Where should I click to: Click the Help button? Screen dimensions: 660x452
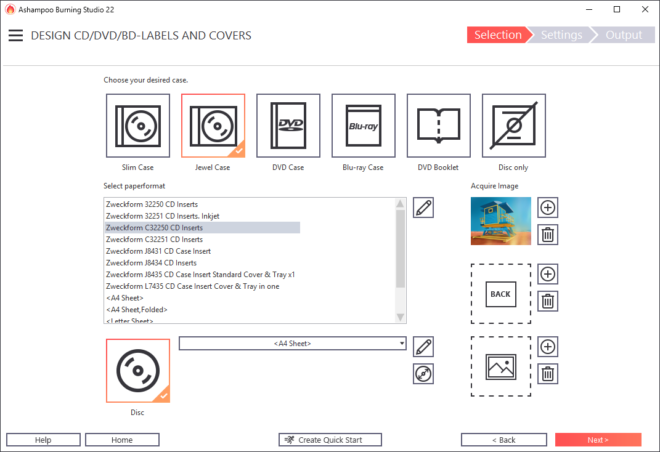(43, 440)
